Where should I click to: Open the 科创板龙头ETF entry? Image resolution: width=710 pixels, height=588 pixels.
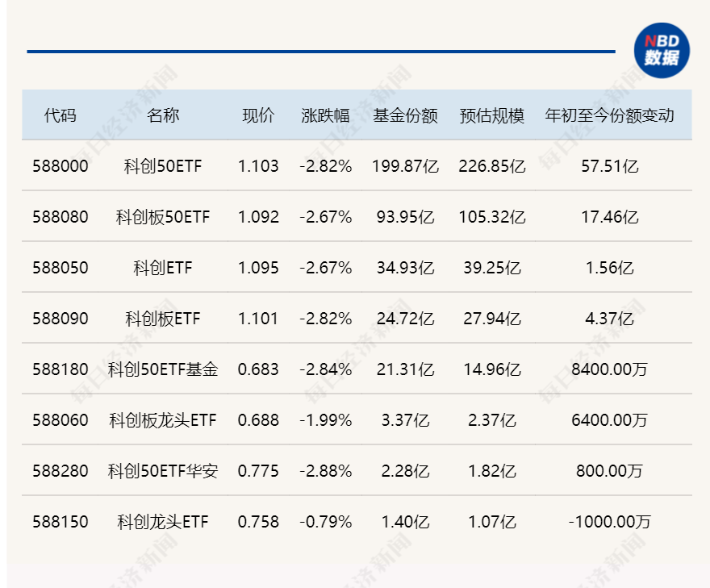163,420
